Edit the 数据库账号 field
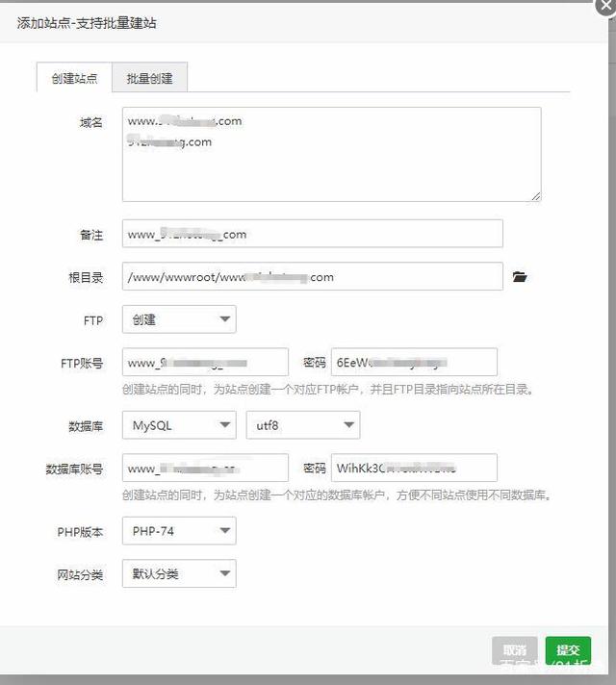Viewport: 616px width, 685px height. coord(205,468)
